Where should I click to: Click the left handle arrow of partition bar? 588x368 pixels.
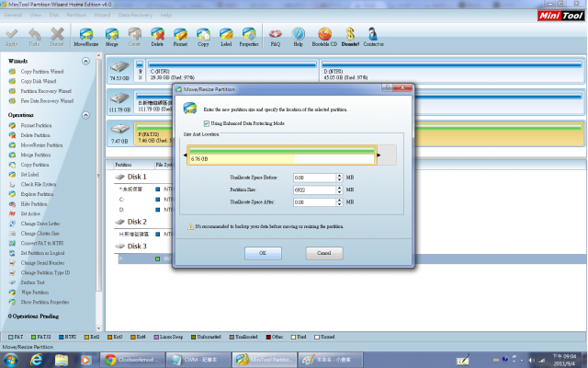pos(185,155)
